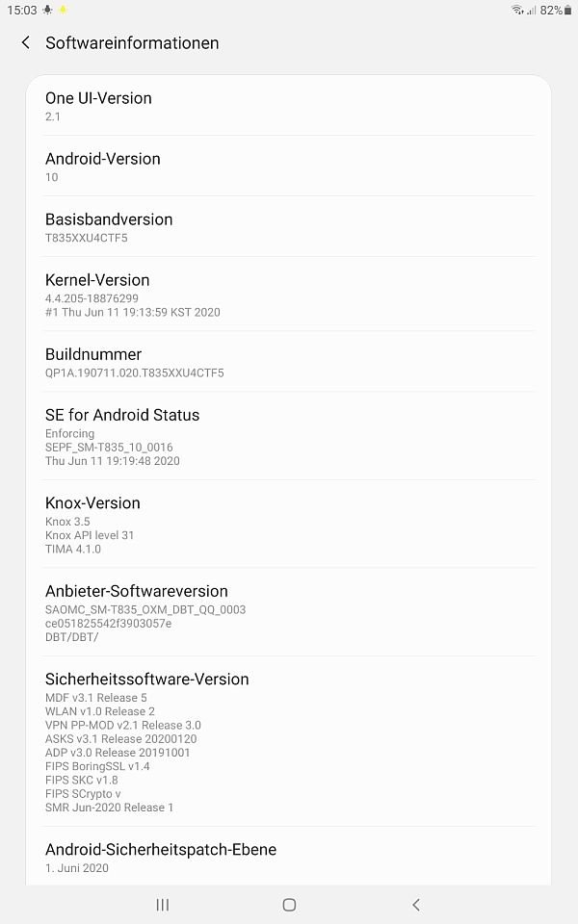Tap the Android-Version entry
Viewport: 578px width, 924px height.
tap(288, 167)
